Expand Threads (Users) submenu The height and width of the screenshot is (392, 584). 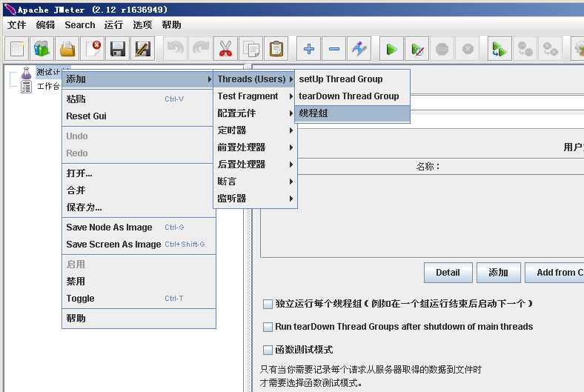coord(255,79)
